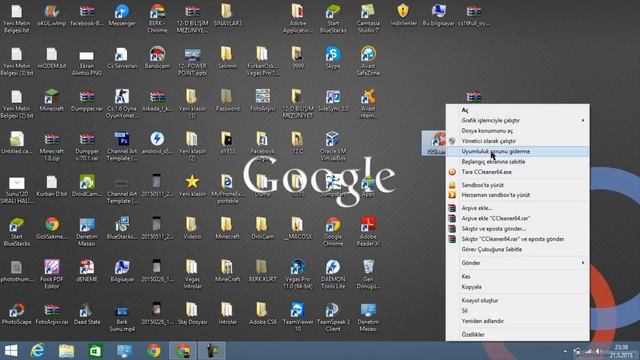Launch TeamViewer 10 from desktop

[298, 317]
